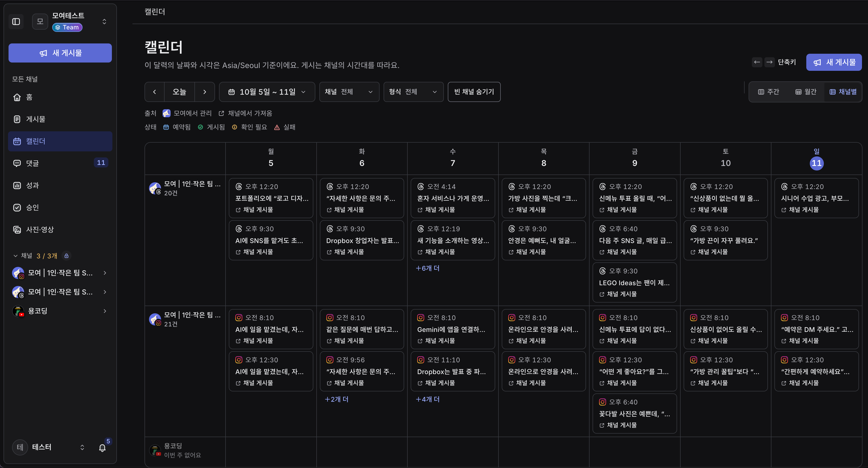Click the left arrow shortcut key icon
This screenshot has width=868, height=468.
point(757,62)
